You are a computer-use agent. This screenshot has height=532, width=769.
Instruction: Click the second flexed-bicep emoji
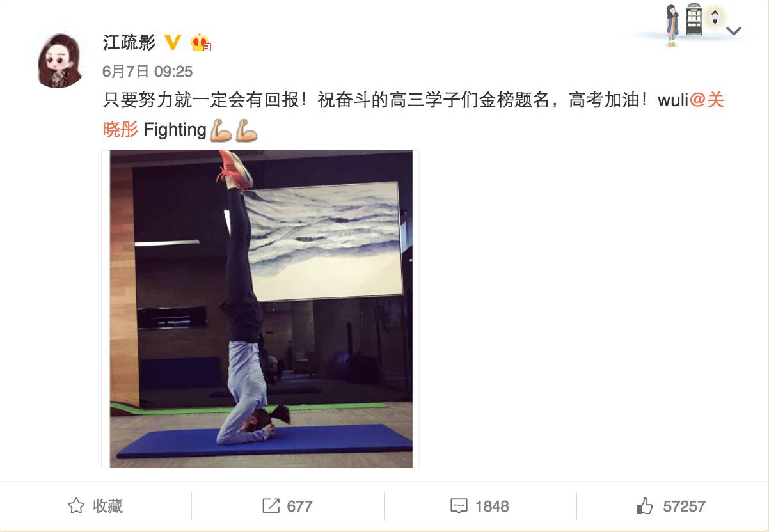246,130
